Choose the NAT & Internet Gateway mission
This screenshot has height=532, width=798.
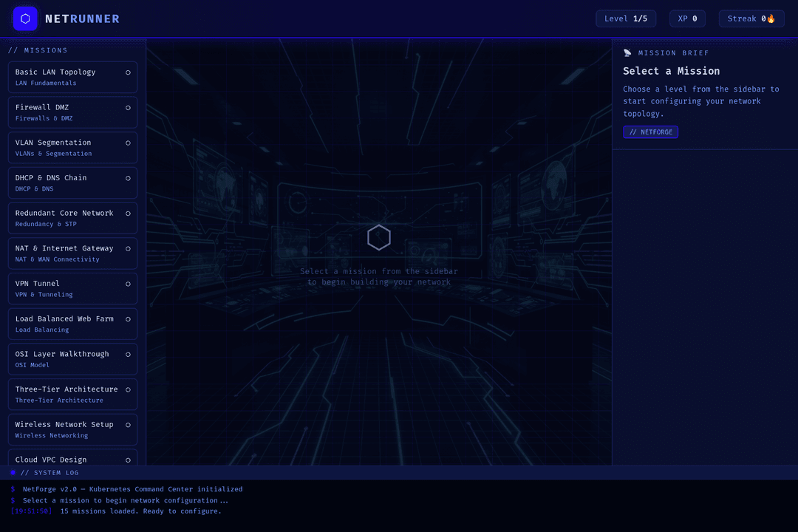(x=72, y=253)
